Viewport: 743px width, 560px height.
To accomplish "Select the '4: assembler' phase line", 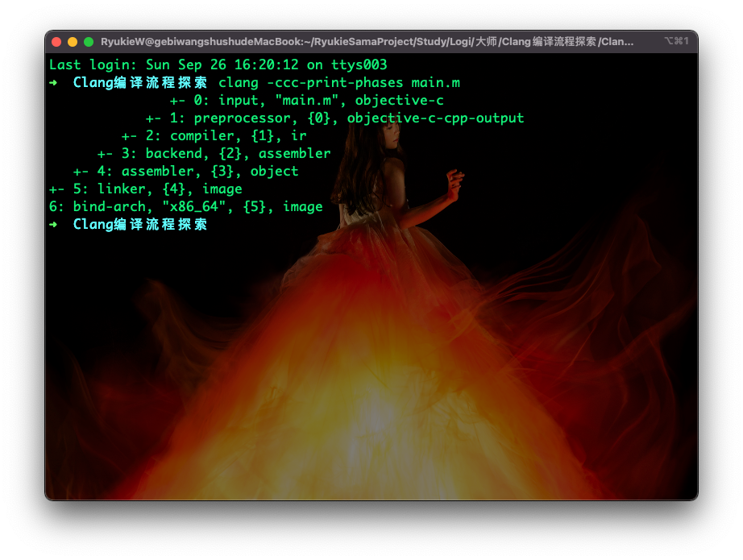I will coord(185,171).
